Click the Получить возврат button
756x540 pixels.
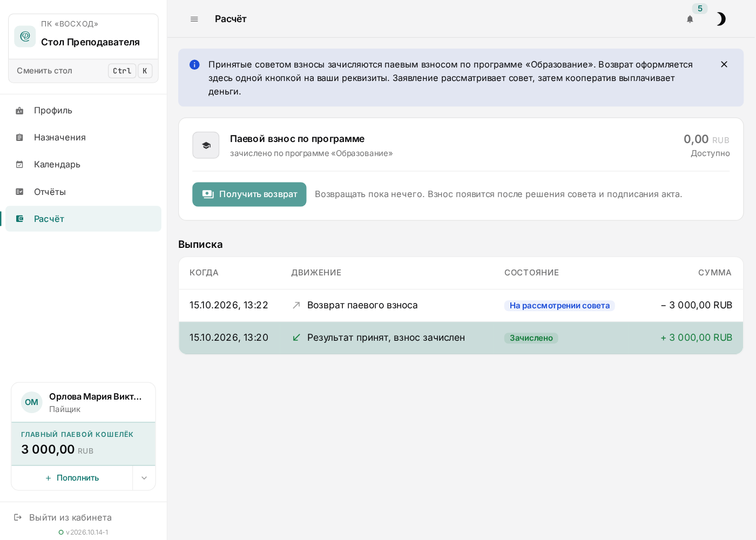(249, 194)
